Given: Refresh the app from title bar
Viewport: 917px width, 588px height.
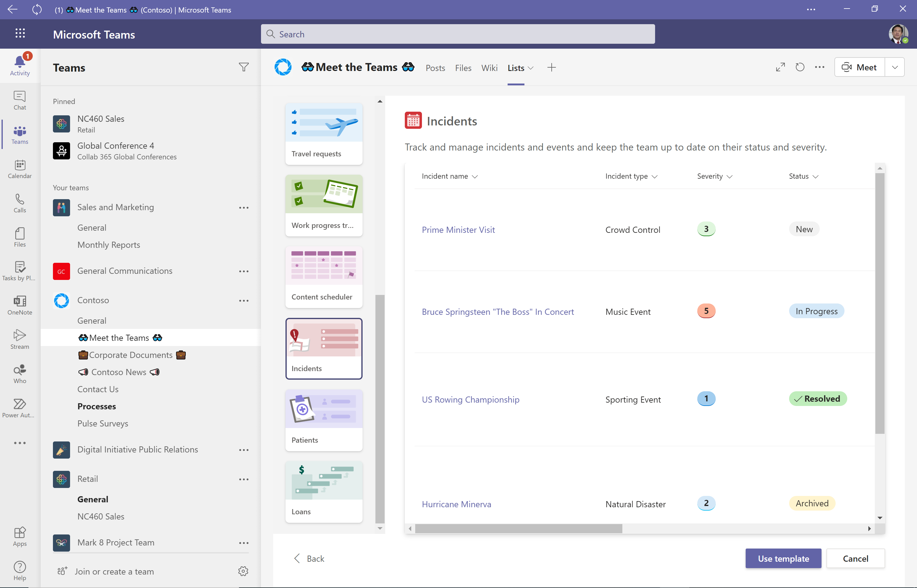Looking at the screenshot, I should click(x=37, y=9).
